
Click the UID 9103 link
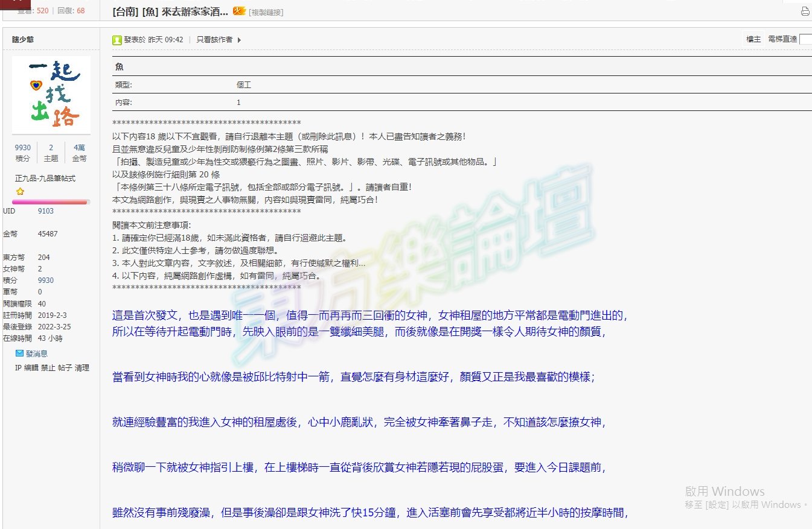coord(45,211)
